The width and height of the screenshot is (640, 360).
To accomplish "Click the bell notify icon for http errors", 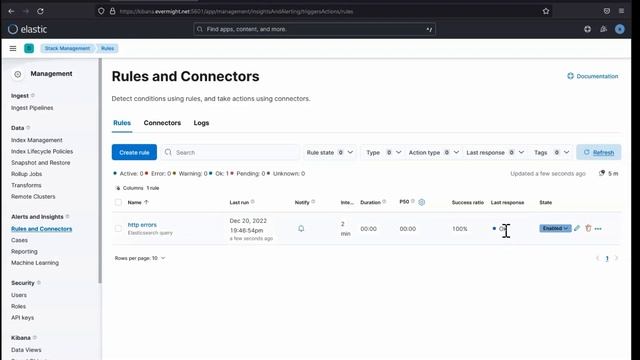I will point(301,229).
